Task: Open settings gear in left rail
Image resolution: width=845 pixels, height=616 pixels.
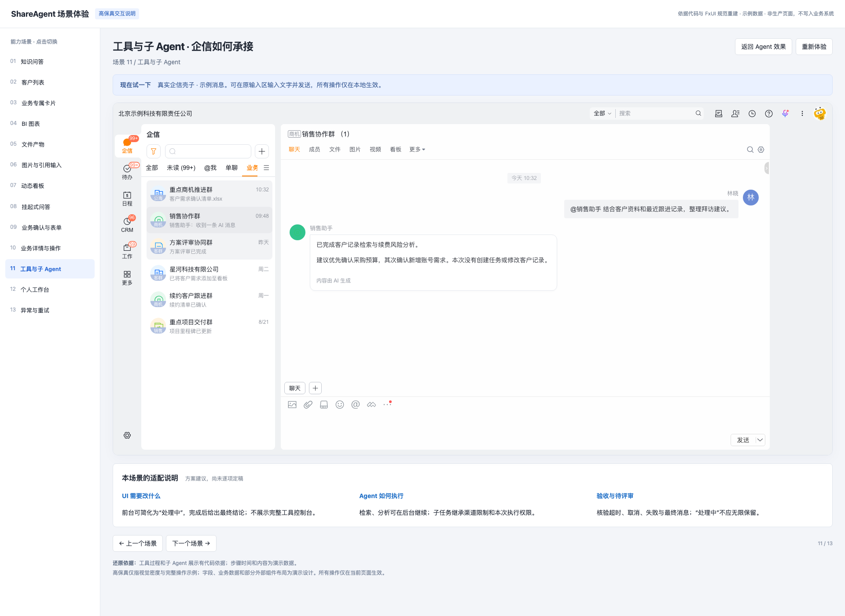Action: click(x=127, y=435)
